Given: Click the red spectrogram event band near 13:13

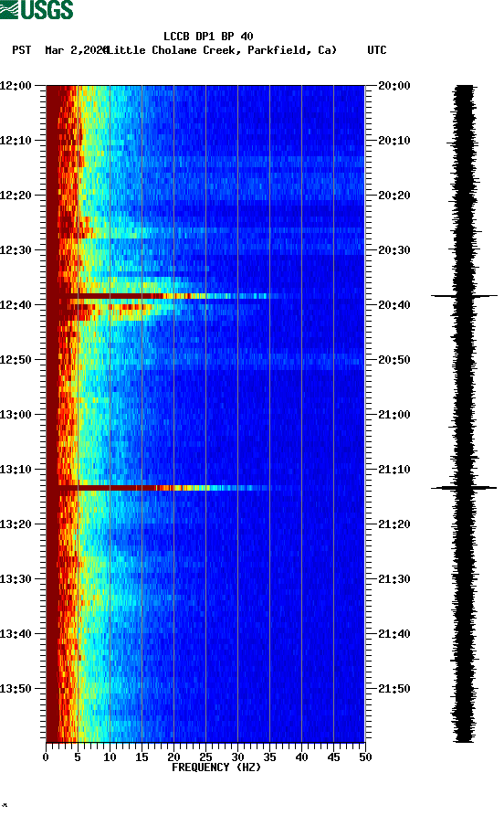Looking at the screenshot, I should [159, 488].
